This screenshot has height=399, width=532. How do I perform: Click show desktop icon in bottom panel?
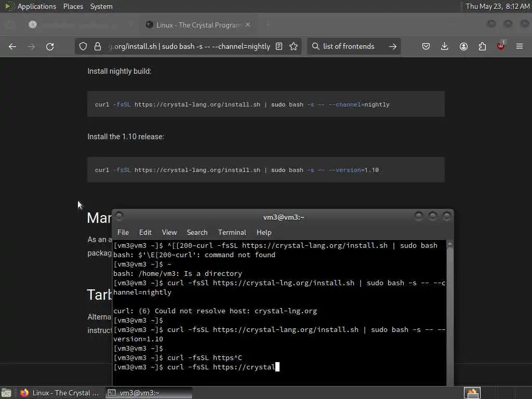coord(6,393)
